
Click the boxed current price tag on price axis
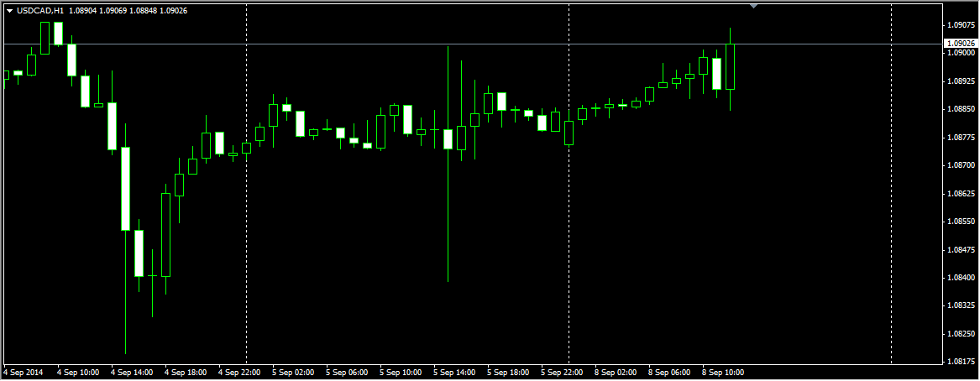960,44
